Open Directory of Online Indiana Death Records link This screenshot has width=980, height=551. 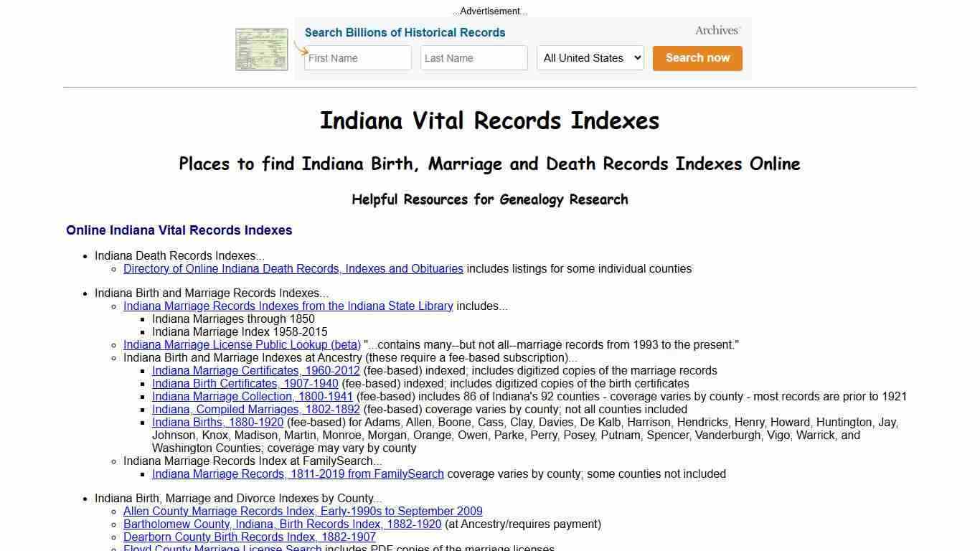click(x=293, y=268)
